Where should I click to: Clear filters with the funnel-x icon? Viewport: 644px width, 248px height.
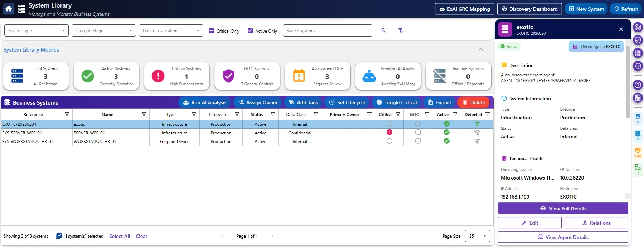401,30
